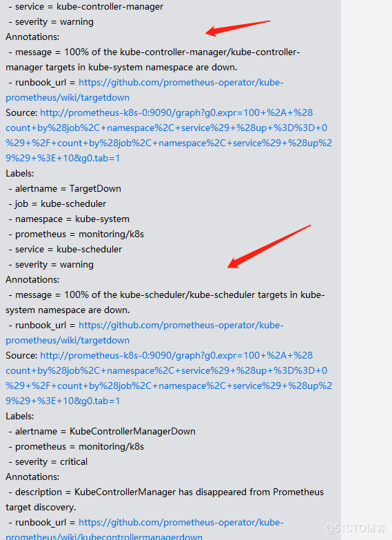Screen dimensions: 392x540
Task: Click 'severity = warning' below kube-scheduler service
Action: [54, 265]
